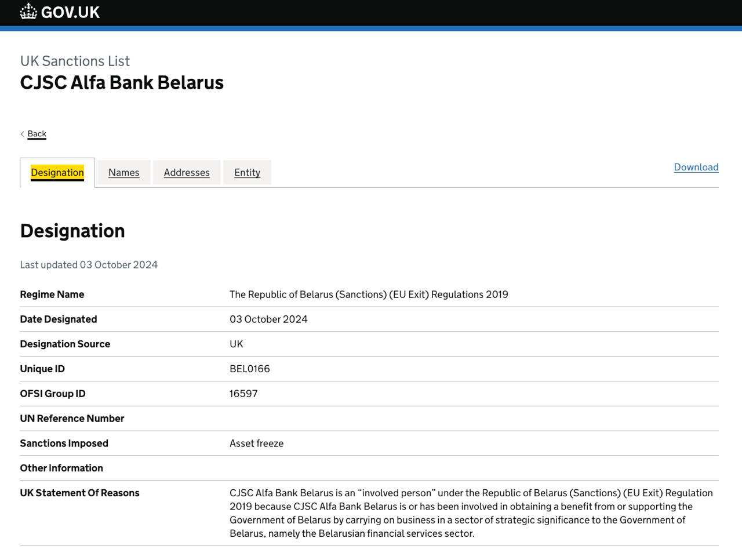Click the Unique ID label
742x560 pixels.
(x=42, y=369)
